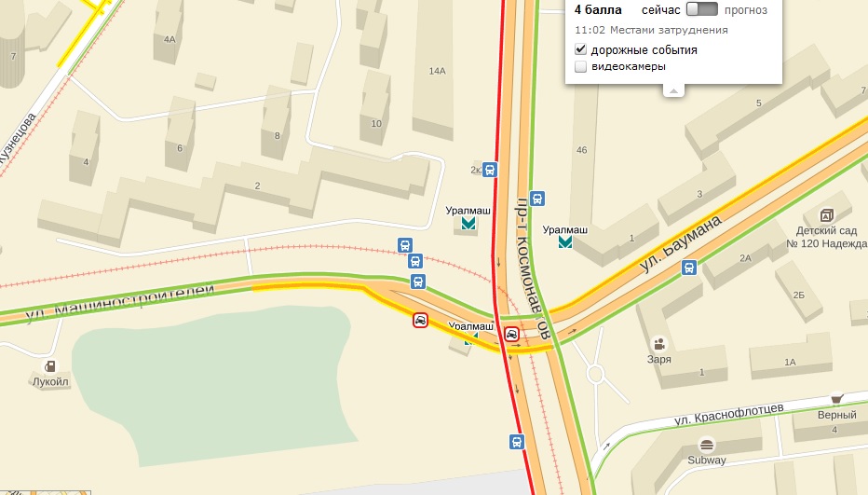
Task: Click bus stop icon on ул. Баумана
Action: pos(689,268)
